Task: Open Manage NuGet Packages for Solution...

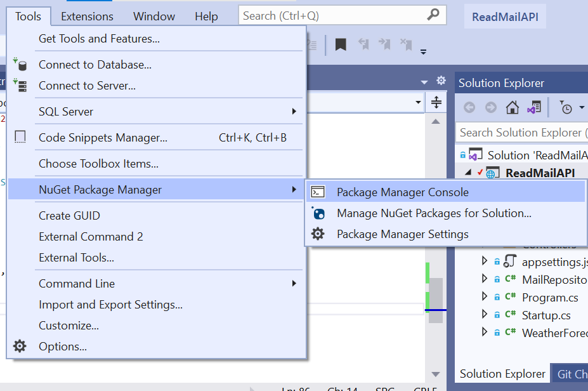Action: (445, 213)
